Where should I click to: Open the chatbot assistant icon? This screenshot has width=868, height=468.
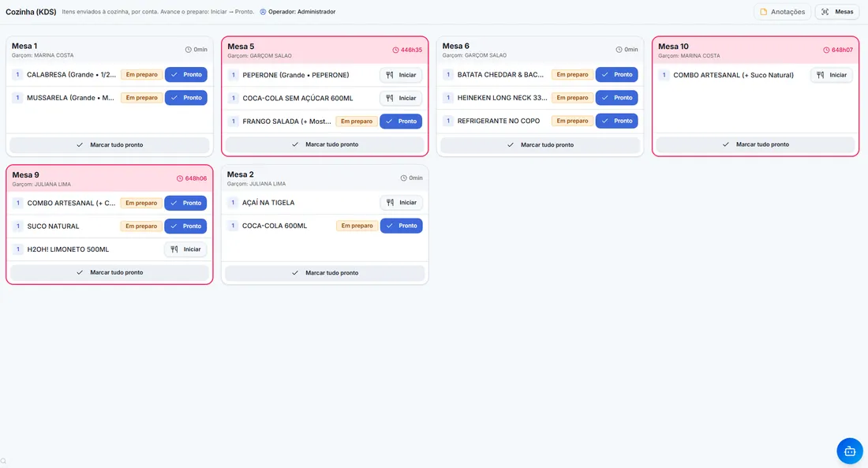point(850,451)
